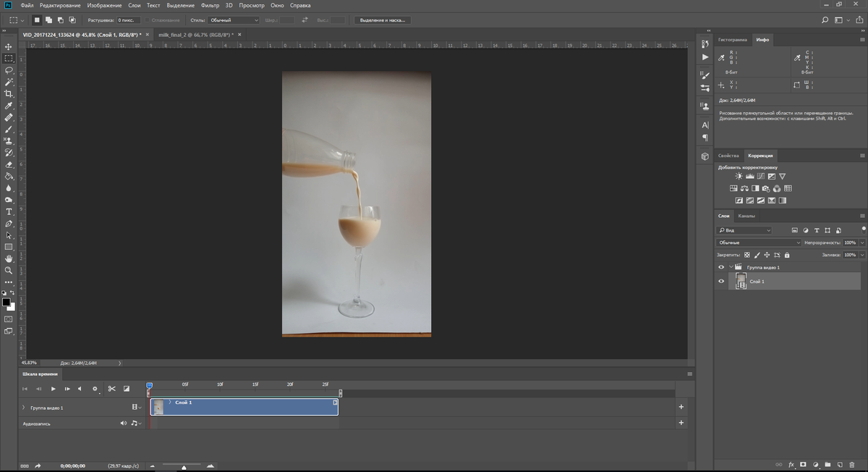Select New selection mode in options bar
The width and height of the screenshot is (868, 472).
(x=37, y=20)
